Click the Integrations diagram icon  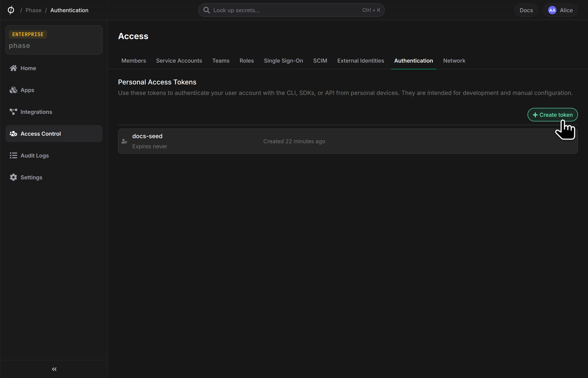[x=13, y=112]
